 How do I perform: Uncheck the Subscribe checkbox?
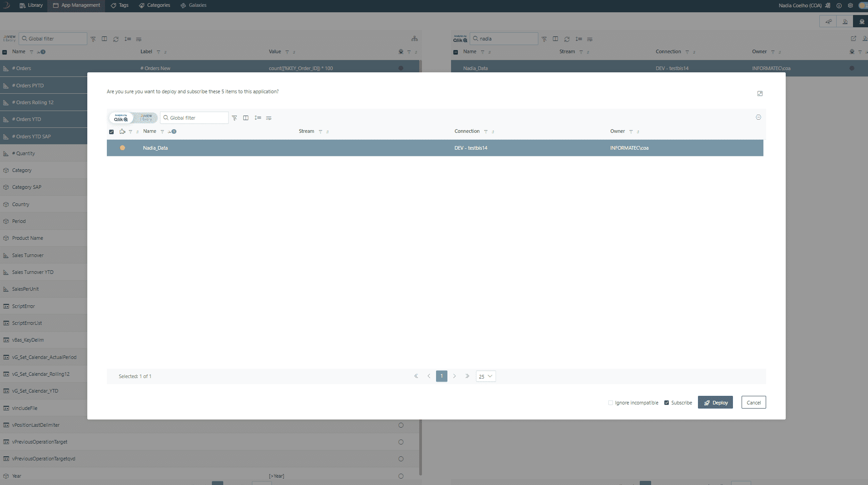pyautogui.click(x=667, y=403)
